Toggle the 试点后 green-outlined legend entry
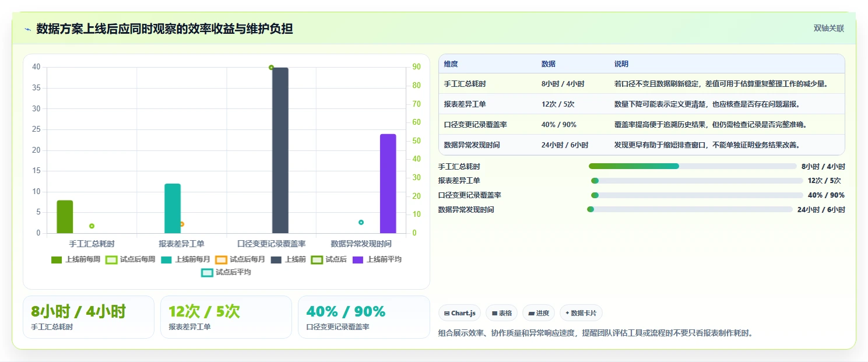This screenshot has width=868, height=362. [329, 259]
